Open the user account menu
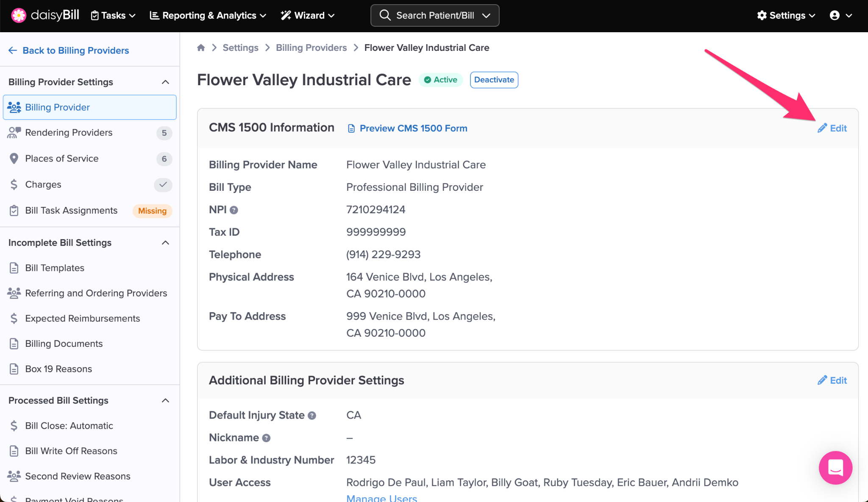The height and width of the screenshot is (502, 868). tap(840, 15)
